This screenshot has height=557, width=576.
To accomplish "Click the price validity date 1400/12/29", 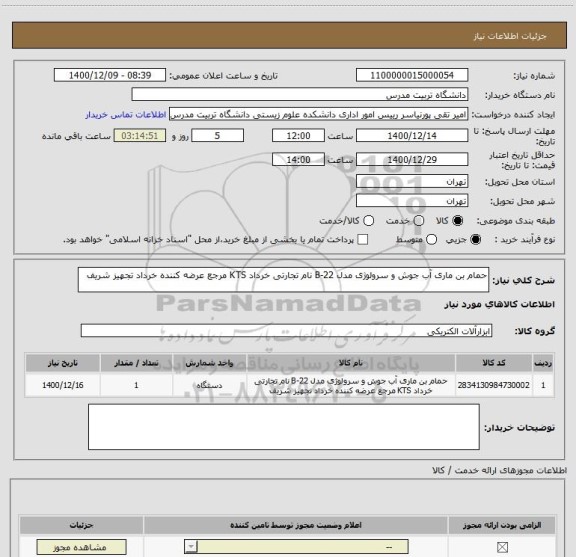I will (x=412, y=160).
